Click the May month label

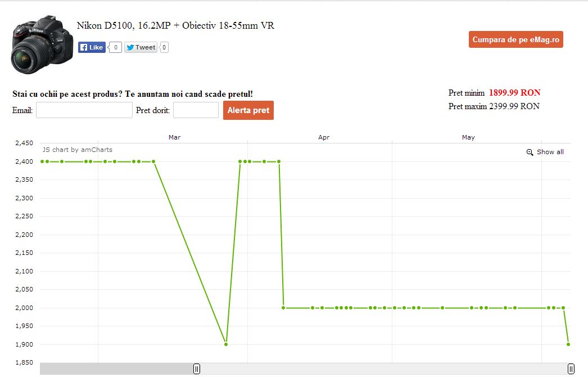[468, 137]
